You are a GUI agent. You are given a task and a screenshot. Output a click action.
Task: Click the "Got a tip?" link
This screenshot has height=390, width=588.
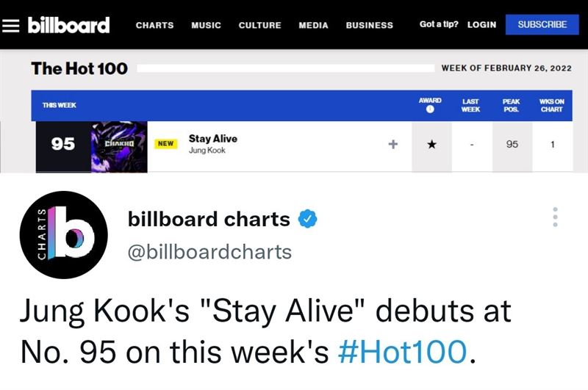click(439, 24)
